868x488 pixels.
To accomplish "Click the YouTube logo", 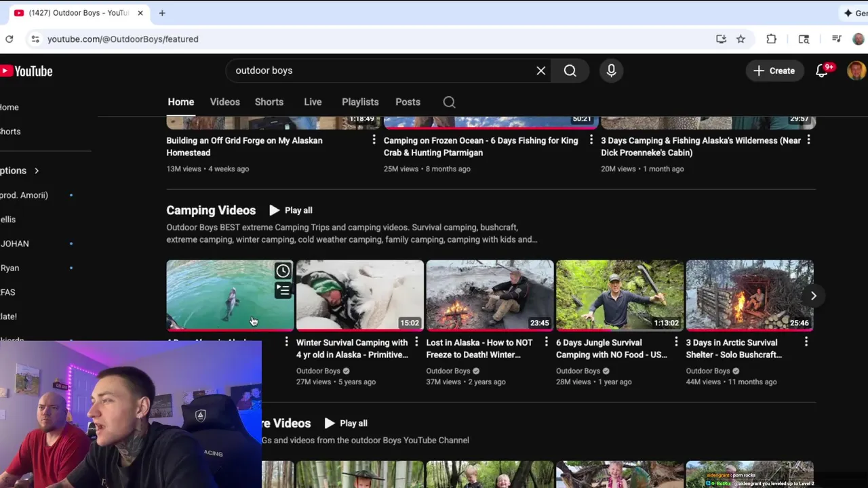I will (26, 71).
